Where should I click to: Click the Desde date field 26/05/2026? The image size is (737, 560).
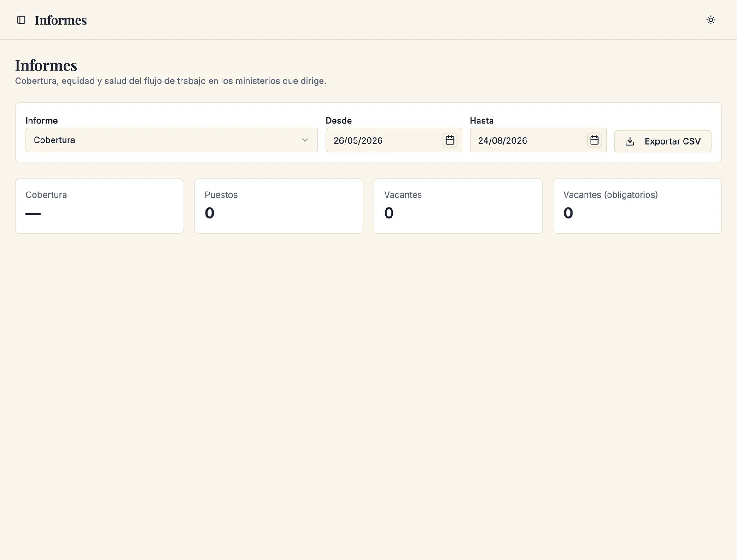[394, 140]
